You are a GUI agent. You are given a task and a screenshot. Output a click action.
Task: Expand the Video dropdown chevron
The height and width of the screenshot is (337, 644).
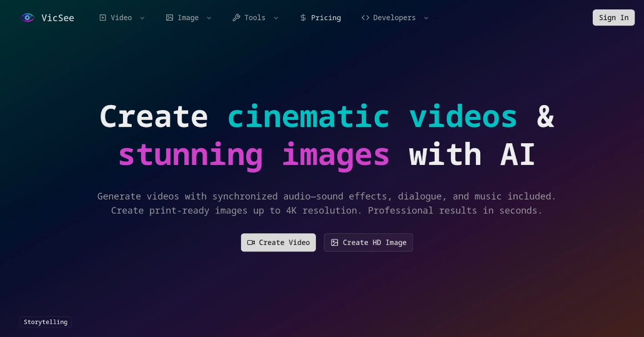pos(142,18)
